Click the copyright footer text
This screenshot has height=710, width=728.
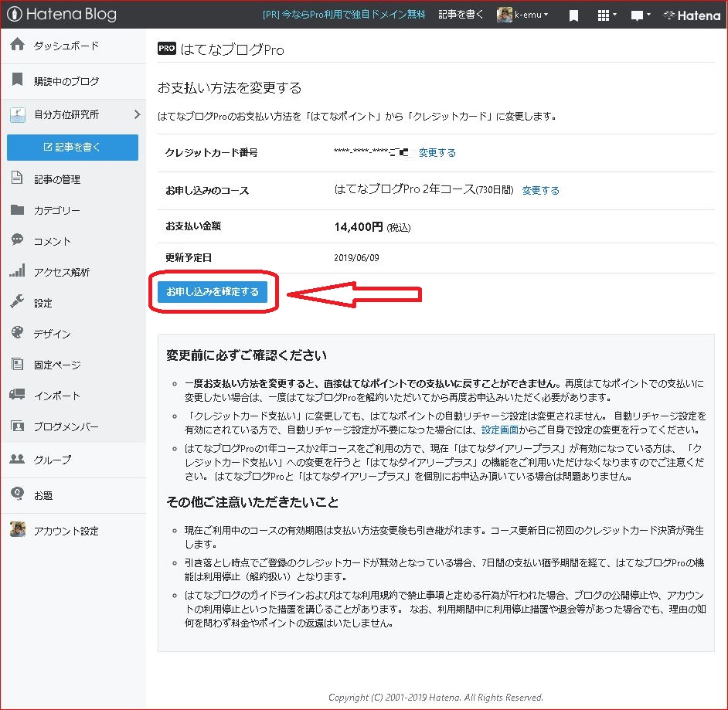click(436, 698)
